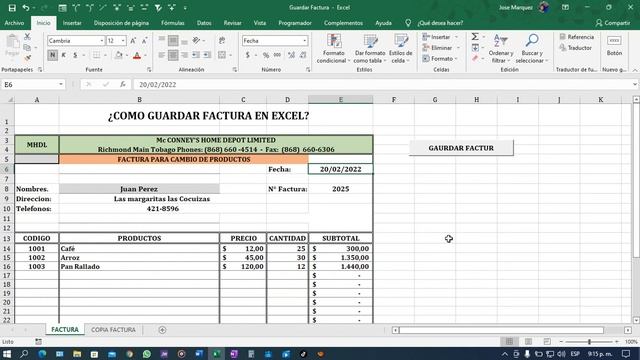Screen dimensions: 640x360
Task: Click the fx insert function icon
Action: (x=123, y=84)
